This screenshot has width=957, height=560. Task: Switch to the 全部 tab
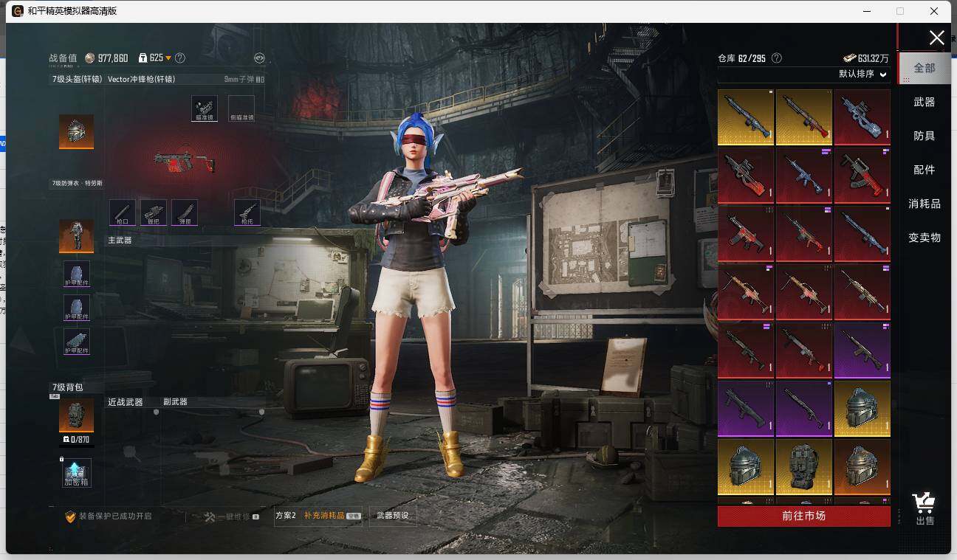coord(925,68)
